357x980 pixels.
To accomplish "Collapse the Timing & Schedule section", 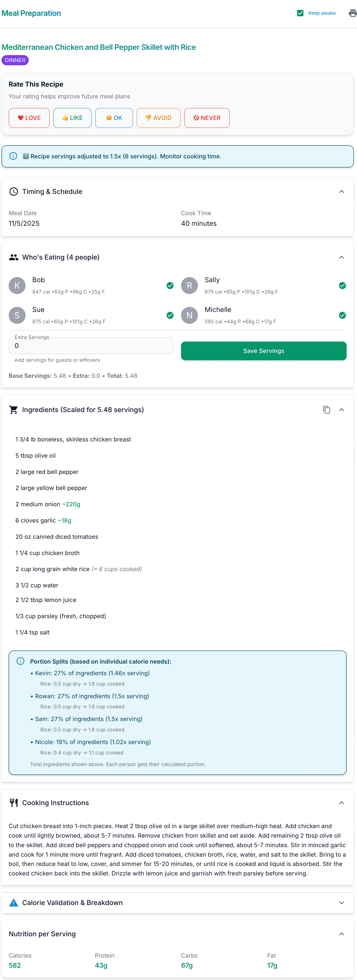I will (341, 191).
